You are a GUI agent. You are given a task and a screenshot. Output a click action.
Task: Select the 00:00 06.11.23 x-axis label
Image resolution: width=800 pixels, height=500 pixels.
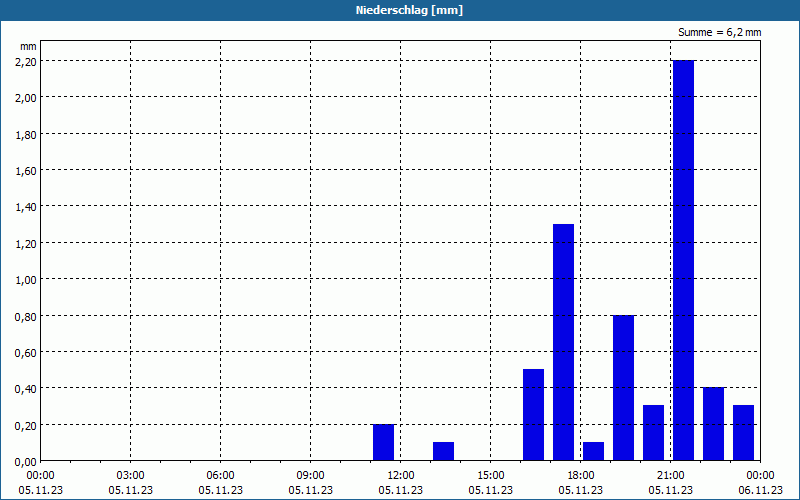point(760,483)
